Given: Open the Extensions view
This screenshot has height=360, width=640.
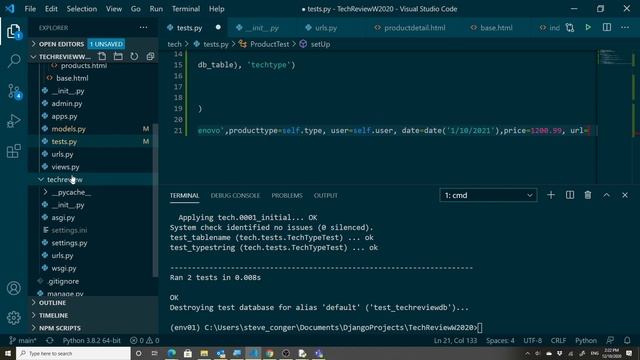Looking at the screenshot, I should coord(14,151).
